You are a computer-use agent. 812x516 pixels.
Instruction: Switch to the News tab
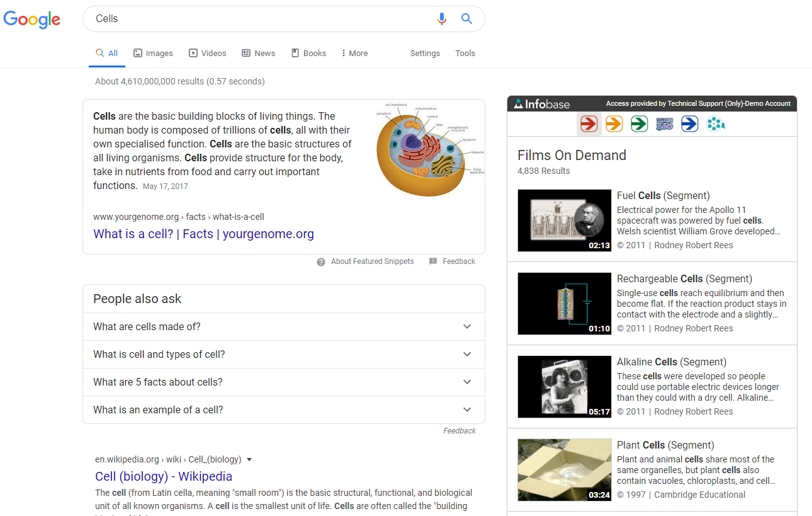[259, 54]
